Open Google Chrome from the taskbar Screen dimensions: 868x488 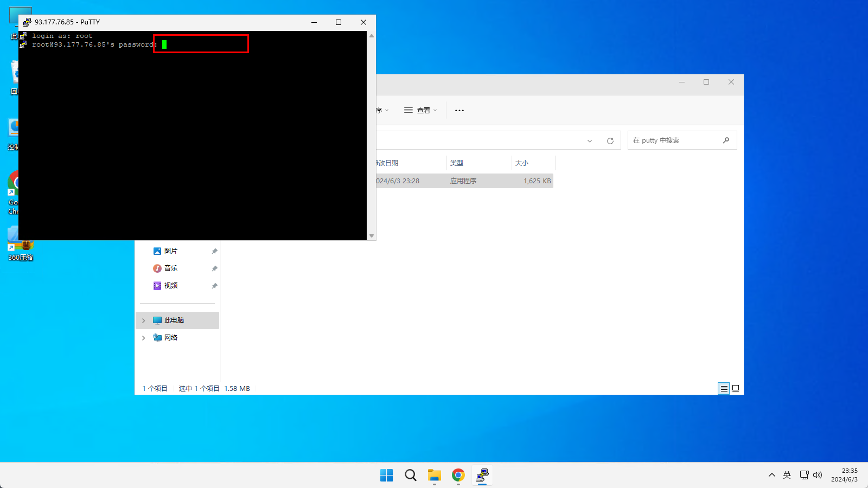(x=458, y=476)
